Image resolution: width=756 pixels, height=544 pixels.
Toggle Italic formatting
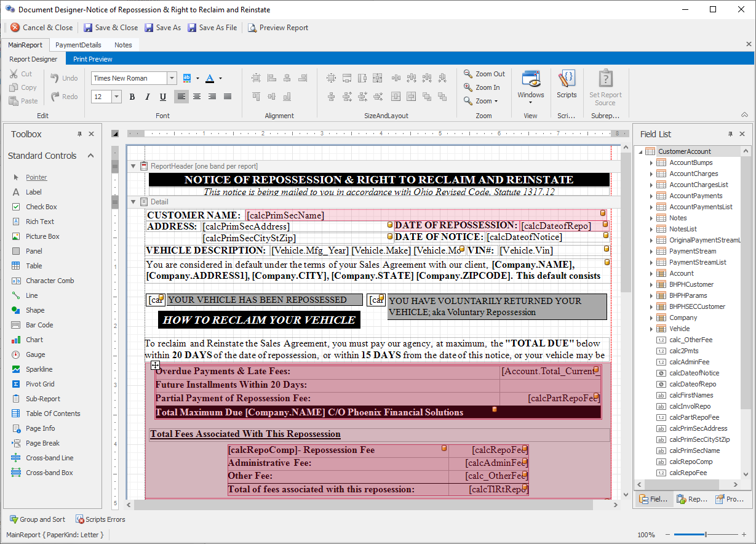148,97
